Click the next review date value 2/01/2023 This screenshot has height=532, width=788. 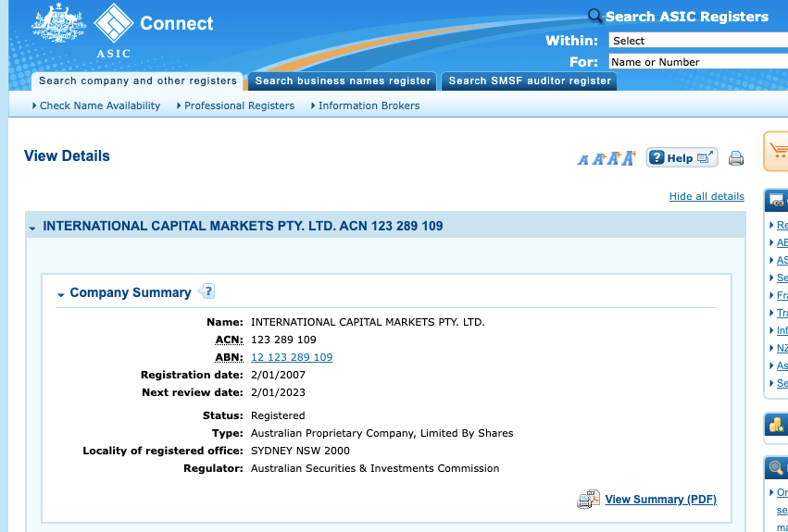[x=278, y=392]
